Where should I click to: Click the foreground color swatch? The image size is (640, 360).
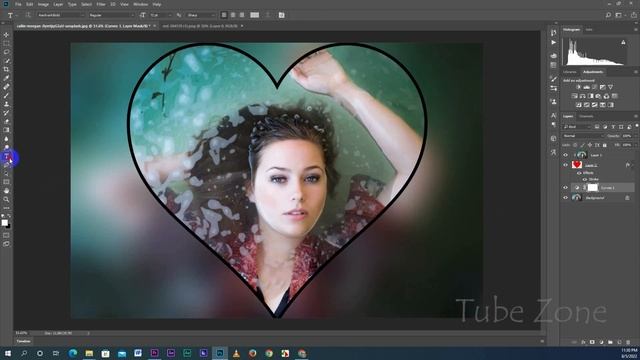pyautogui.click(x=4, y=222)
